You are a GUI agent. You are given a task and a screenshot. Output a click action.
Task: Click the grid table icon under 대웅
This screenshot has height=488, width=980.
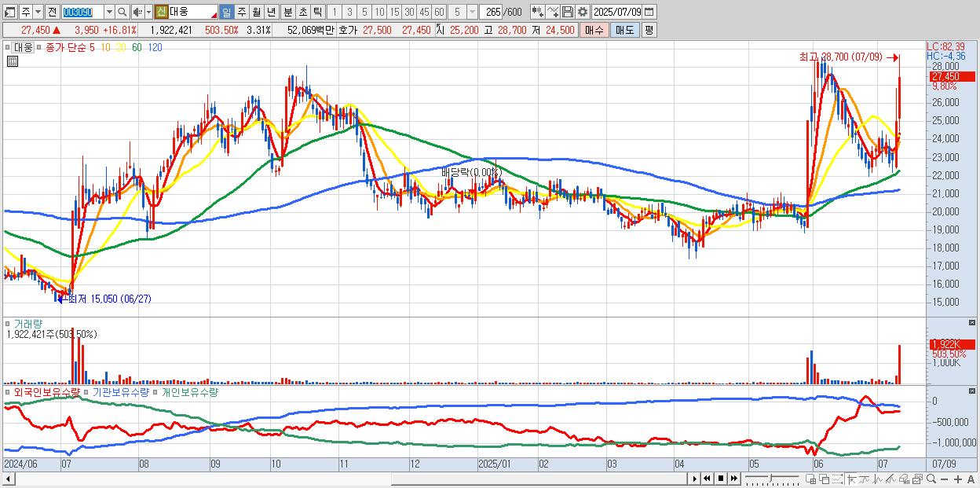[12, 61]
